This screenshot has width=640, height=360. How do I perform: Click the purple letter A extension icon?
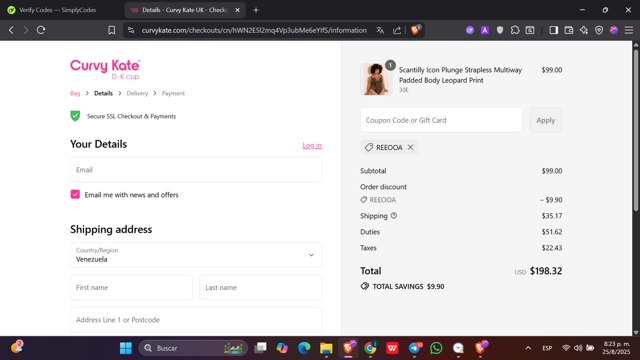point(484,30)
